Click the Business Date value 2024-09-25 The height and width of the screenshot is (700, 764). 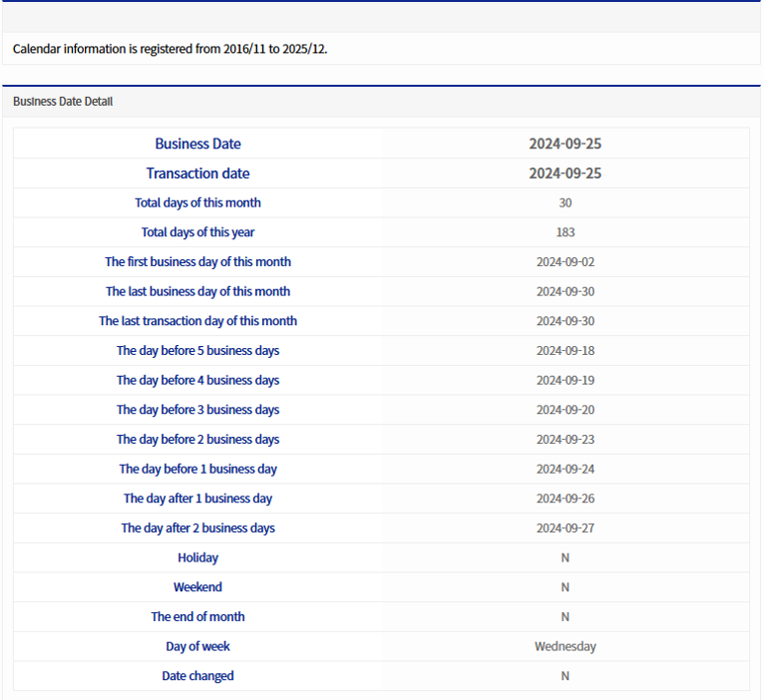click(x=565, y=144)
